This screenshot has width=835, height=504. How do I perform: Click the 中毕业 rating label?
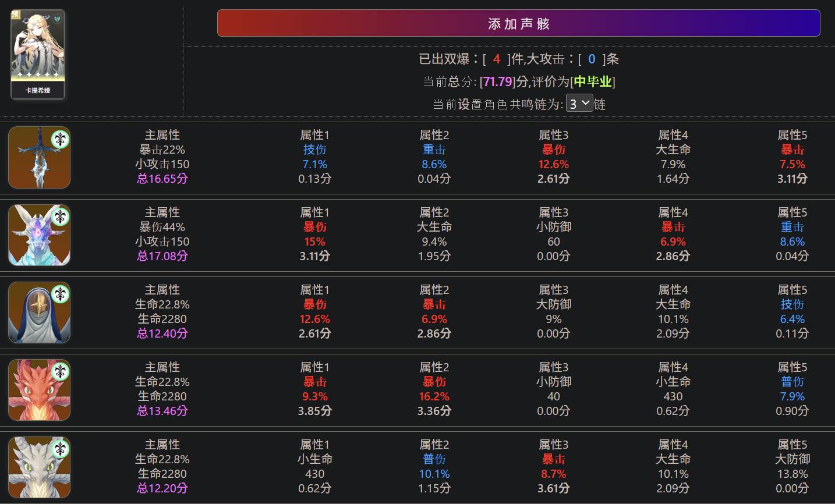click(593, 81)
